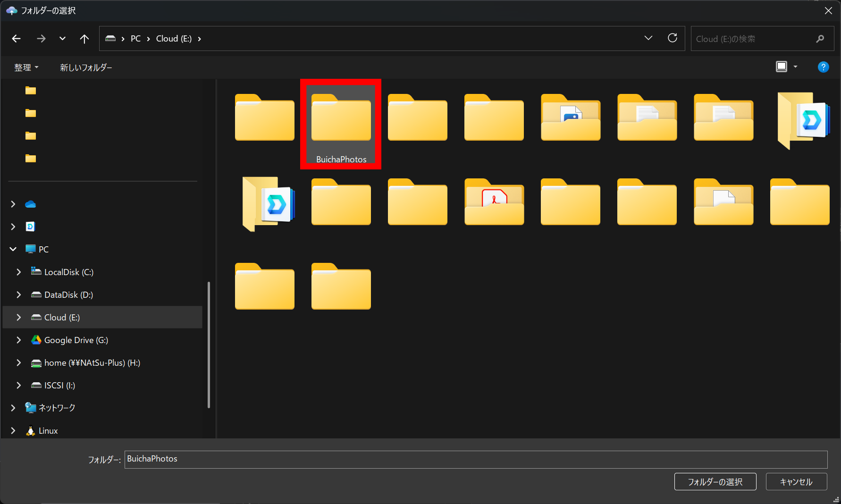
Task: Open the 整理 menu
Action: pos(26,67)
